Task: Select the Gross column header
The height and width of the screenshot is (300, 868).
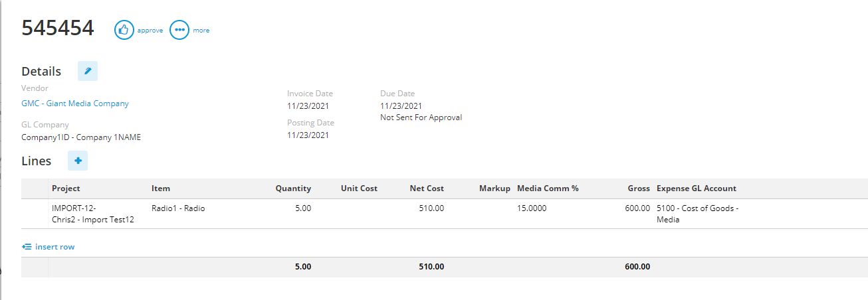Action: (639, 188)
